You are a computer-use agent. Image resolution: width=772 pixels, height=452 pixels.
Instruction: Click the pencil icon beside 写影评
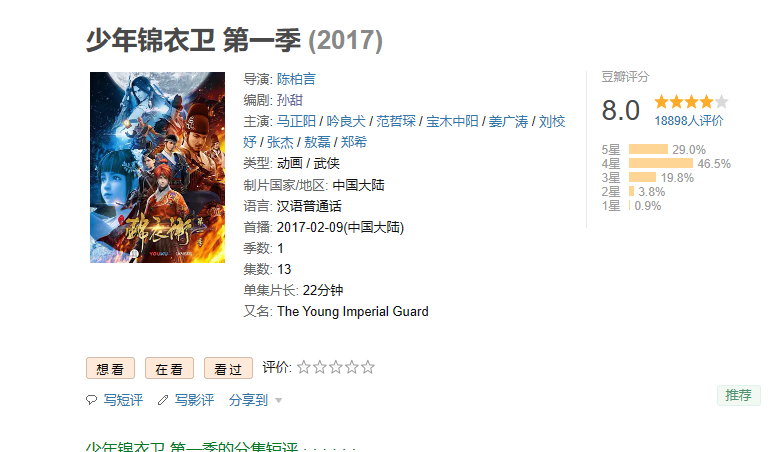pyautogui.click(x=162, y=400)
